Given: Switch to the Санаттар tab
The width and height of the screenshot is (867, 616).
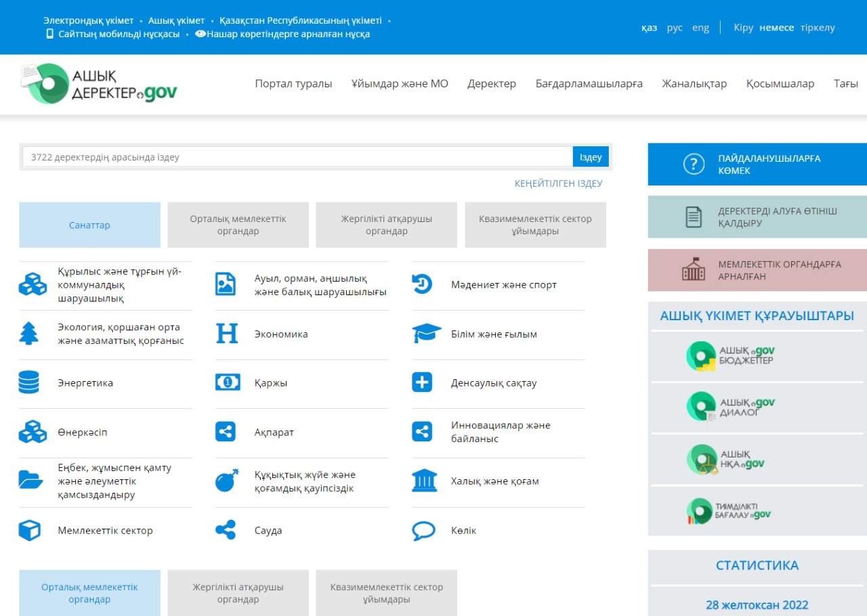Looking at the screenshot, I should tap(89, 225).
